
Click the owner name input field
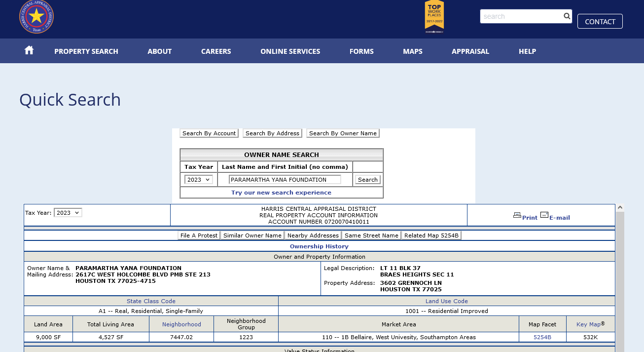pos(285,180)
